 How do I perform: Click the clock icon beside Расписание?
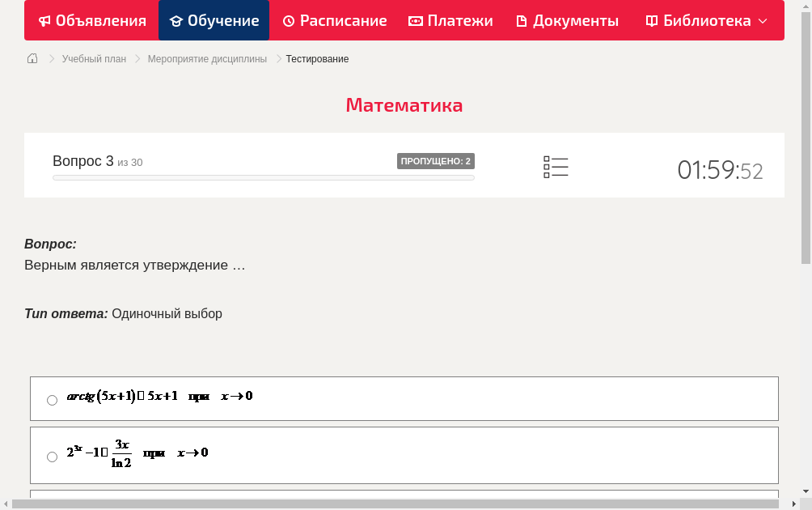(287, 20)
